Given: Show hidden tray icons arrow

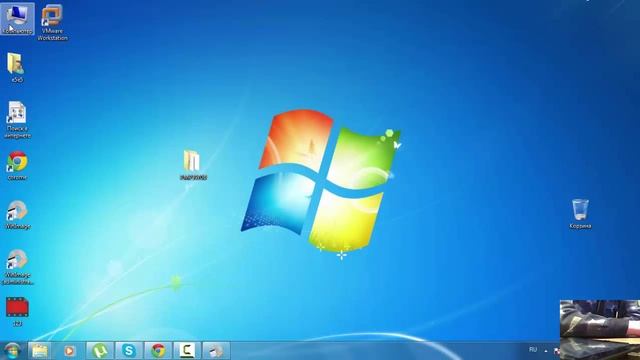Looking at the screenshot, I should pyautogui.click(x=546, y=351).
